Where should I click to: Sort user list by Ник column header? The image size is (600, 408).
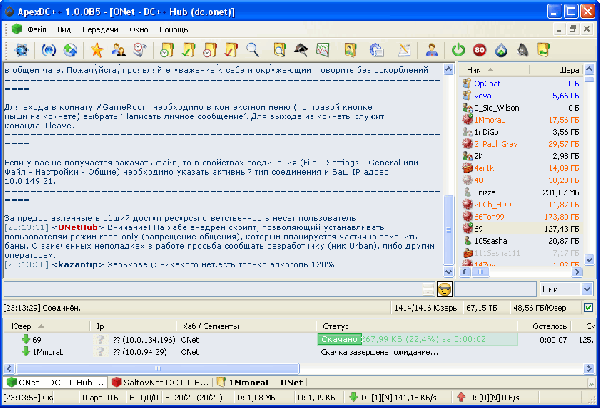[494, 70]
